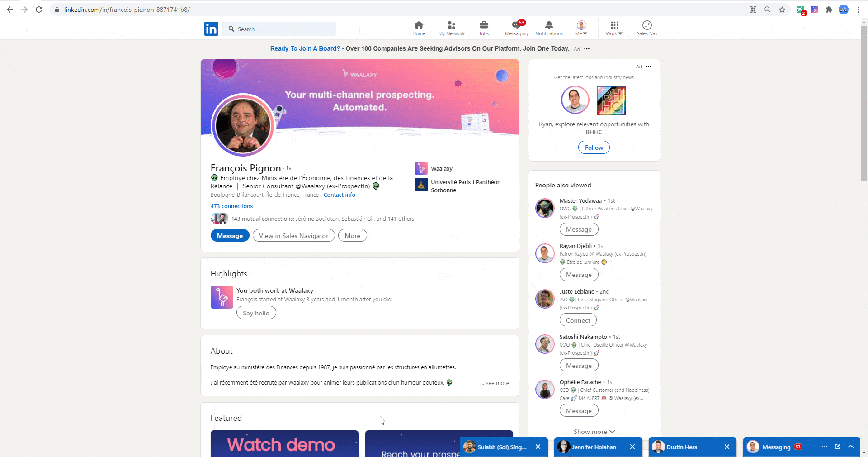Open Satoshi Nakamoto's profile
Screen dimensions: 868x457
point(583,337)
